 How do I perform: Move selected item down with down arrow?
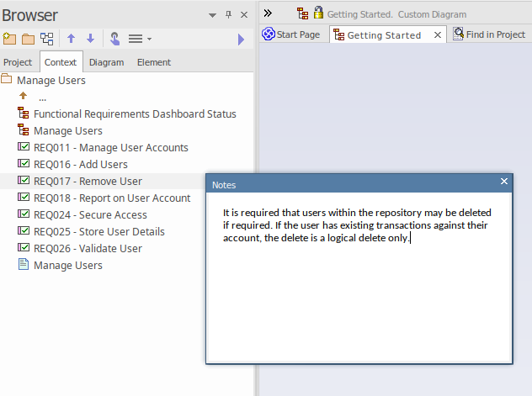point(90,39)
